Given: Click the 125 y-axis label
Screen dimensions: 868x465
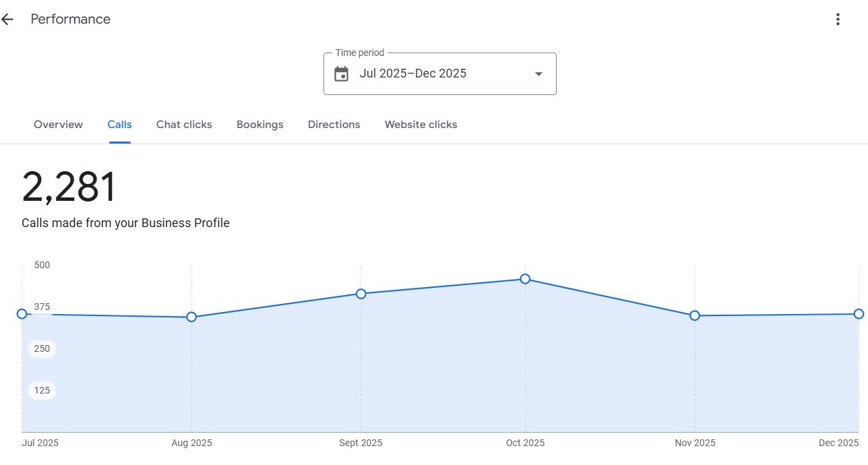Looking at the screenshot, I should tap(42, 390).
